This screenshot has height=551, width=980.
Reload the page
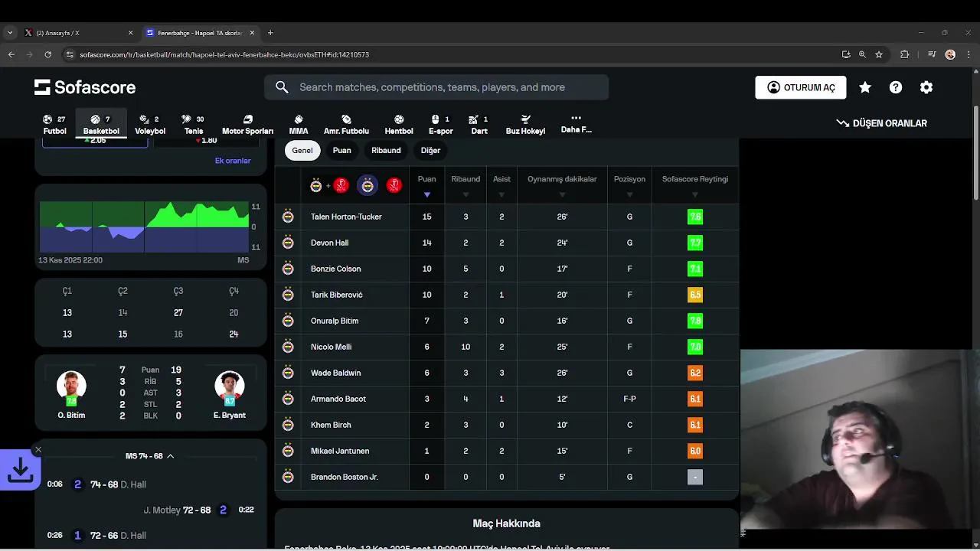48,54
